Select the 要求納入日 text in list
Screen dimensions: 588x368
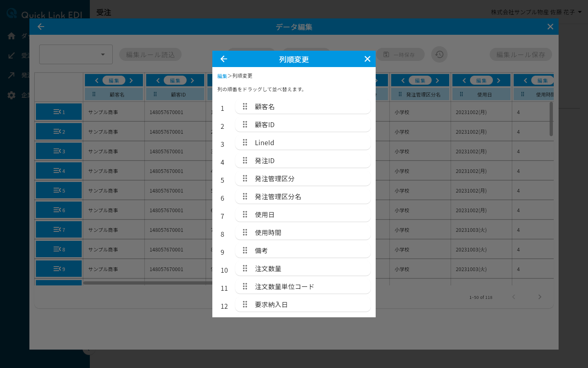point(271,305)
